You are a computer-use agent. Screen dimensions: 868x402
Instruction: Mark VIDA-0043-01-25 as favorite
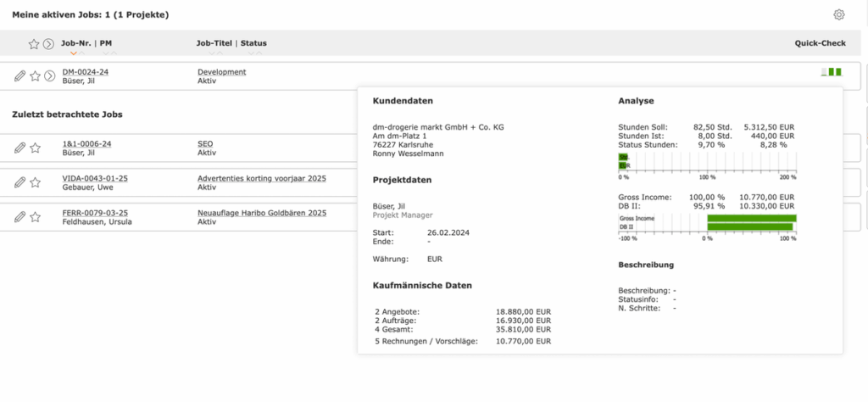coord(36,182)
